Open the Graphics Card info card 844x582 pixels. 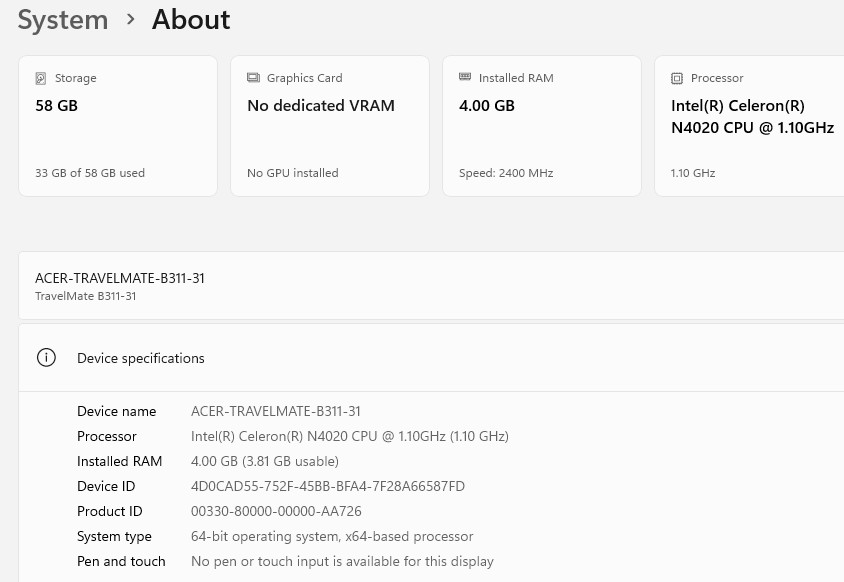tap(330, 126)
